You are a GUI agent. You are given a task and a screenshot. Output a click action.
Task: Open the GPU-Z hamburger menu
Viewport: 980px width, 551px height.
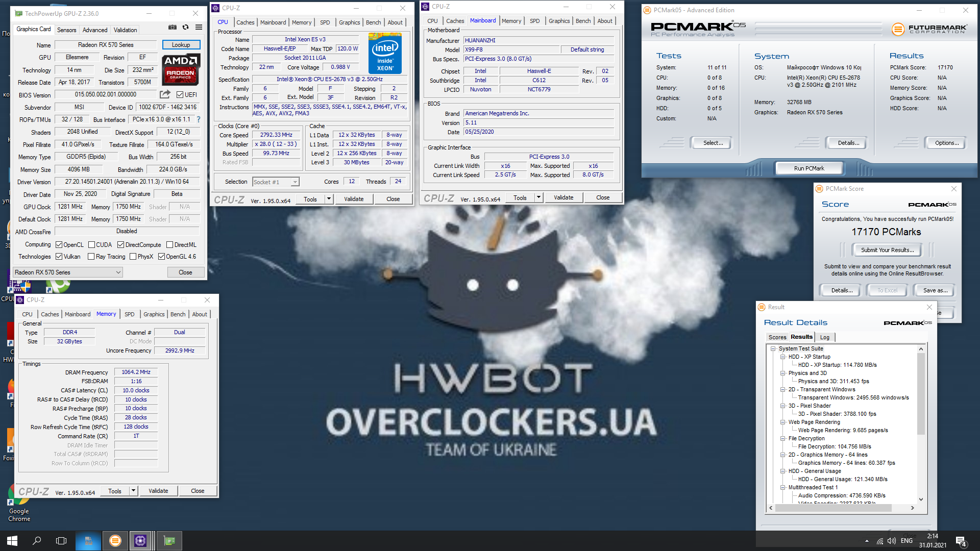(x=199, y=27)
